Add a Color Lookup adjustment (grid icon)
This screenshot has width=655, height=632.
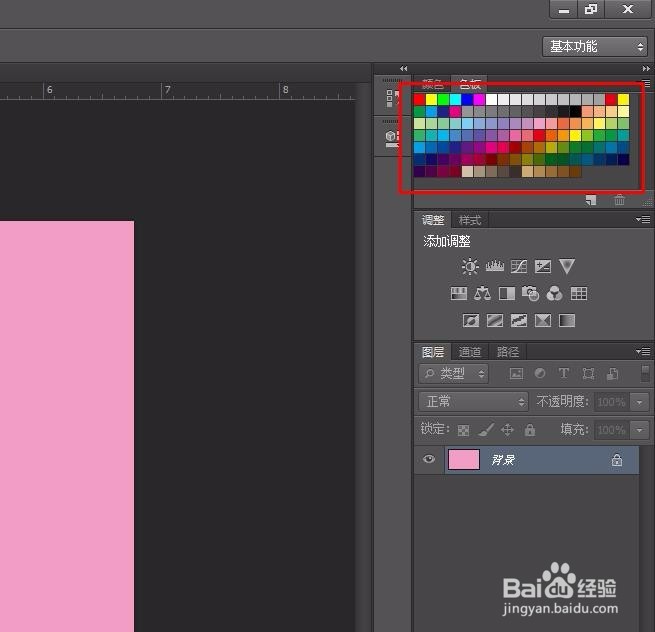click(x=579, y=293)
